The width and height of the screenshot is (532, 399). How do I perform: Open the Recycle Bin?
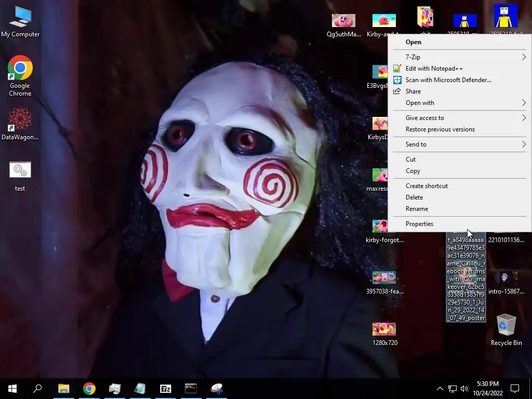[x=506, y=330]
